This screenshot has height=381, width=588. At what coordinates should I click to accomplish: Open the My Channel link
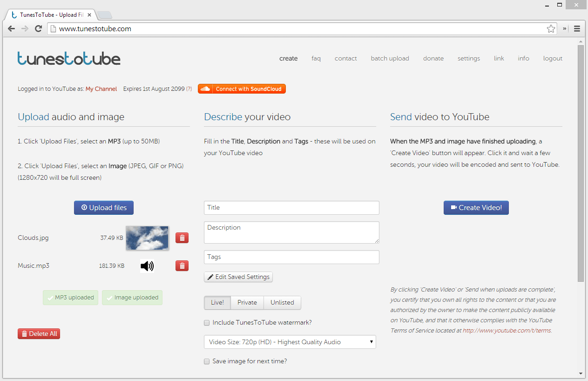[x=101, y=89]
